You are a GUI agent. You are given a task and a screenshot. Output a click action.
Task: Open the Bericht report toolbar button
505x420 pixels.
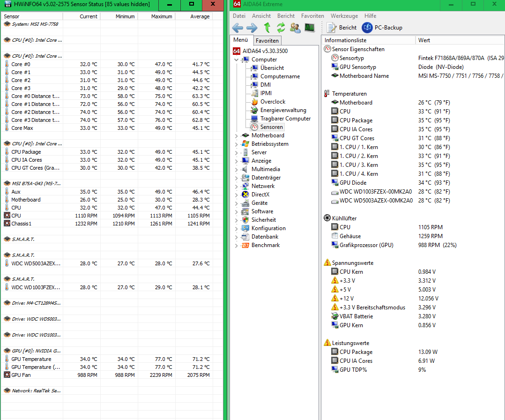pyautogui.click(x=342, y=28)
